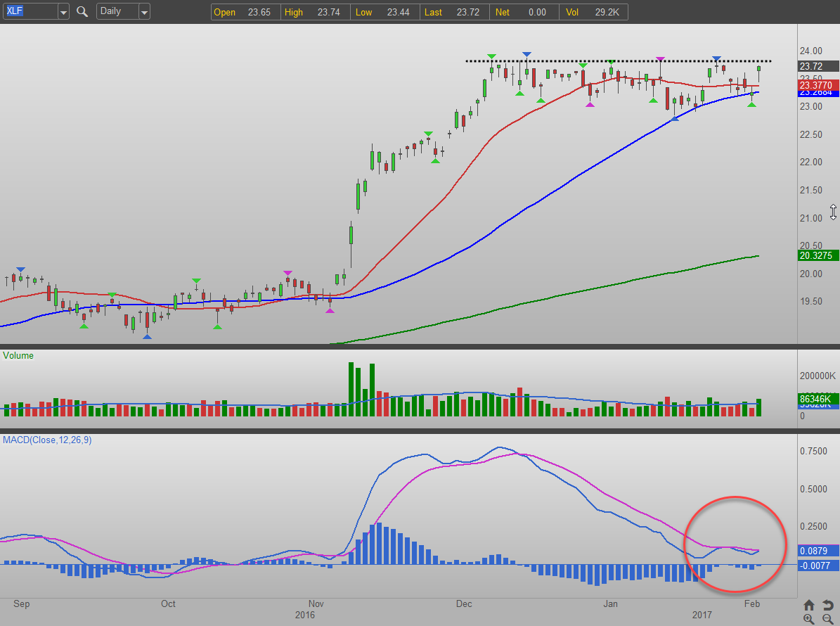Open the XLF symbol dropdown arrow

pyautogui.click(x=63, y=12)
